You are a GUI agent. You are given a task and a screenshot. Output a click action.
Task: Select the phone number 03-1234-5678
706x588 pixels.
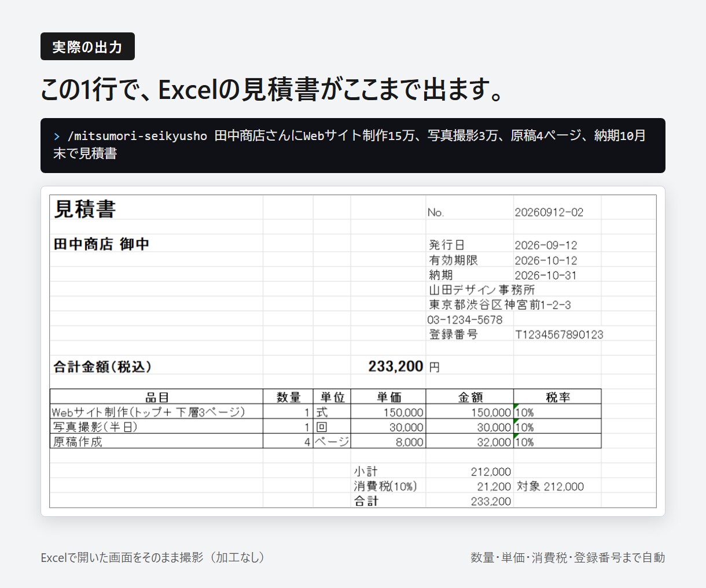tap(465, 320)
